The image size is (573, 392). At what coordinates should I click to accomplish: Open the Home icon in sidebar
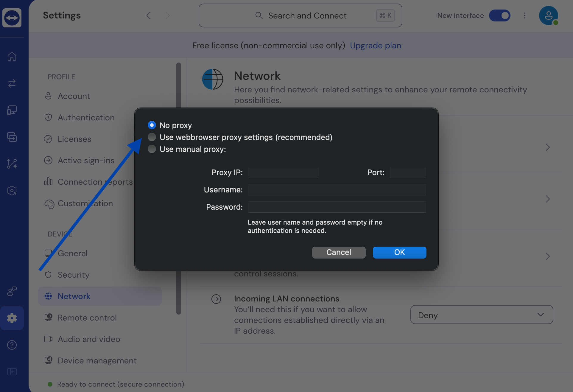coord(12,56)
